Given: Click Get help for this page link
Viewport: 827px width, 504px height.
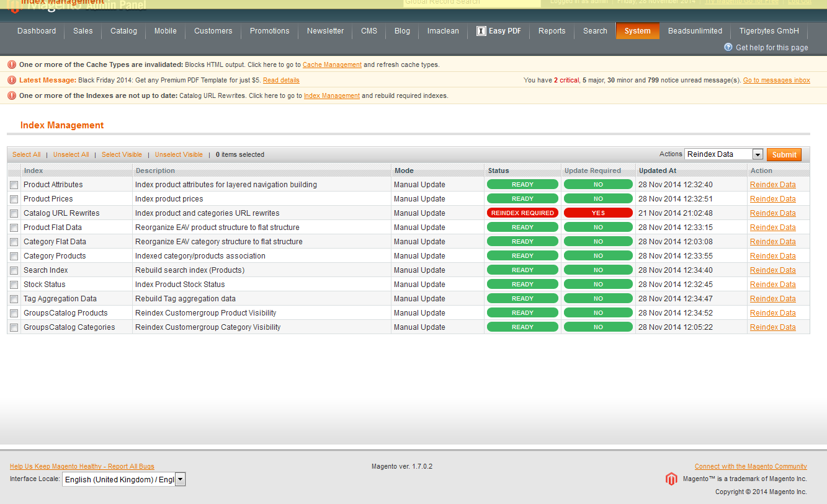Looking at the screenshot, I should point(772,48).
